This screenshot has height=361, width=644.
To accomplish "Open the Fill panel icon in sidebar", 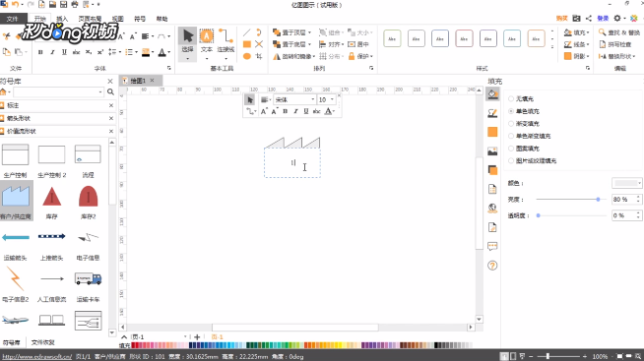I will (492, 94).
